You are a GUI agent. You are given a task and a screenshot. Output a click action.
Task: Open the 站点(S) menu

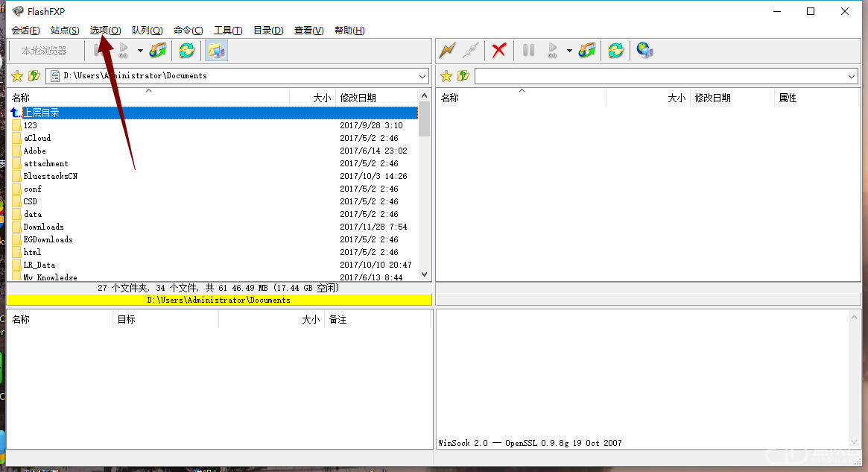65,31
